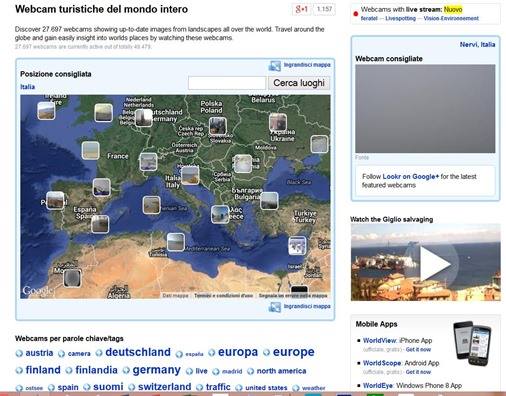Image resolution: width=506 pixels, height=396 pixels.
Task: Click the mobile phones app image
Action: coord(472,343)
